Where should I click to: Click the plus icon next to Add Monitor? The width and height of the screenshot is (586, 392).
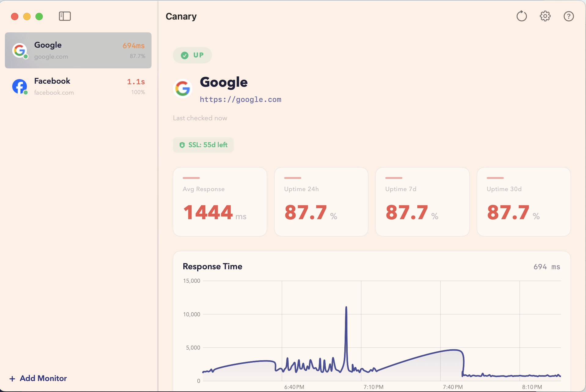click(x=12, y=379)
